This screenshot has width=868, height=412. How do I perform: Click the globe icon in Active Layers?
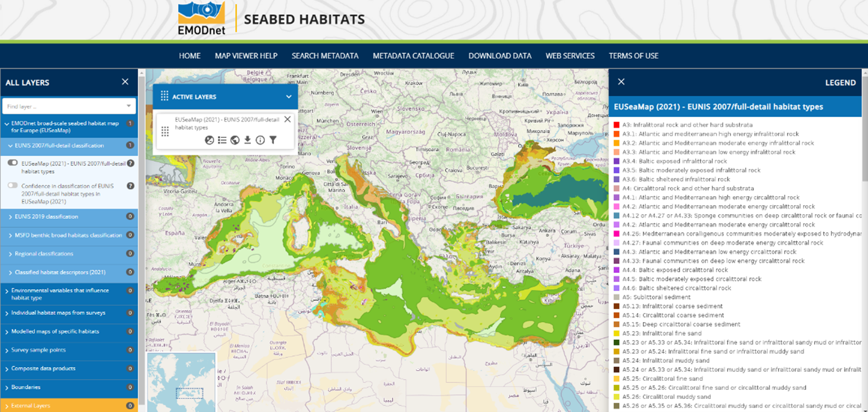coord(235,140)
